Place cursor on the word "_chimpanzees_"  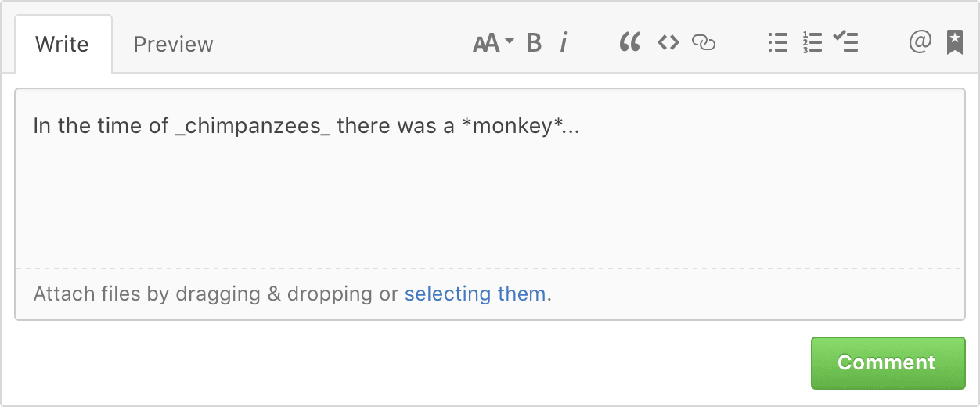point(253,126)
